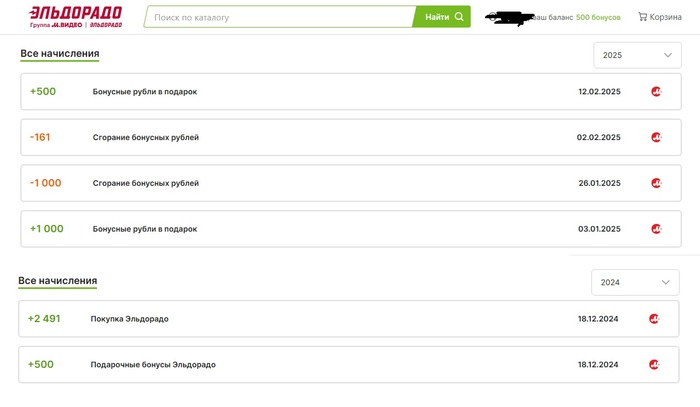Click the red icon on the 26.01.2025 row
Image resolution: width=700 pixels, height=407 pixels.
656,183
